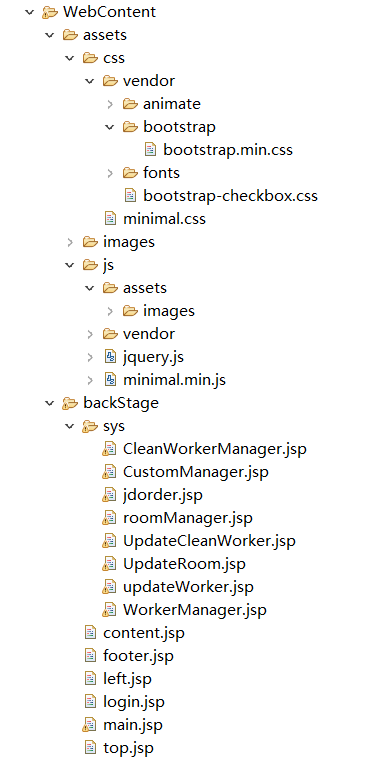Viewport: 368px width, 761px height.
Task: Select the CustomManager.jsp file name
Action: tap(196, 472)
